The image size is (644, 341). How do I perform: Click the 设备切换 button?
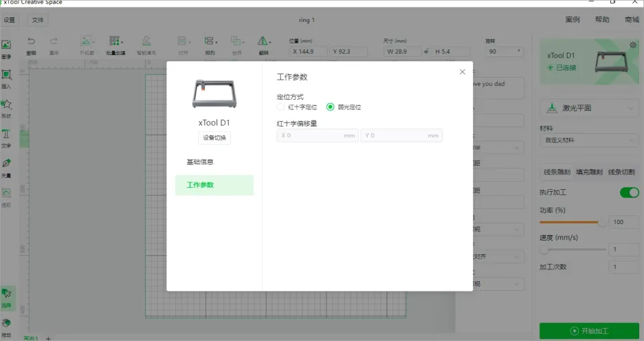tap(214, 137)
